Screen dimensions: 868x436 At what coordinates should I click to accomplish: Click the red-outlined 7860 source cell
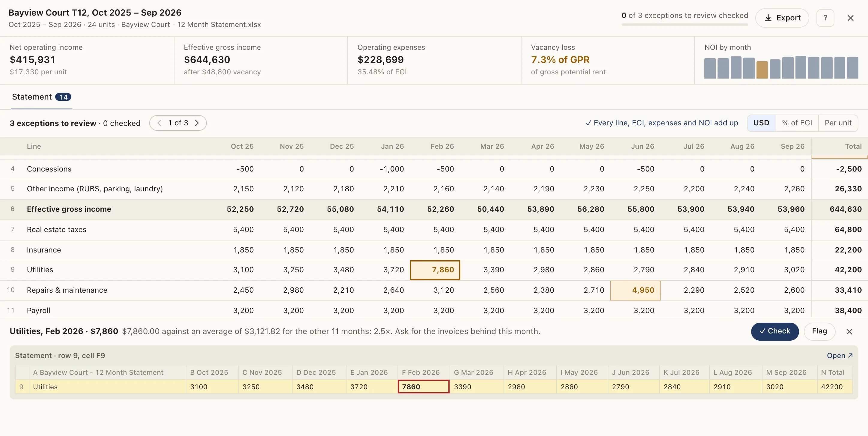point(424,387)
